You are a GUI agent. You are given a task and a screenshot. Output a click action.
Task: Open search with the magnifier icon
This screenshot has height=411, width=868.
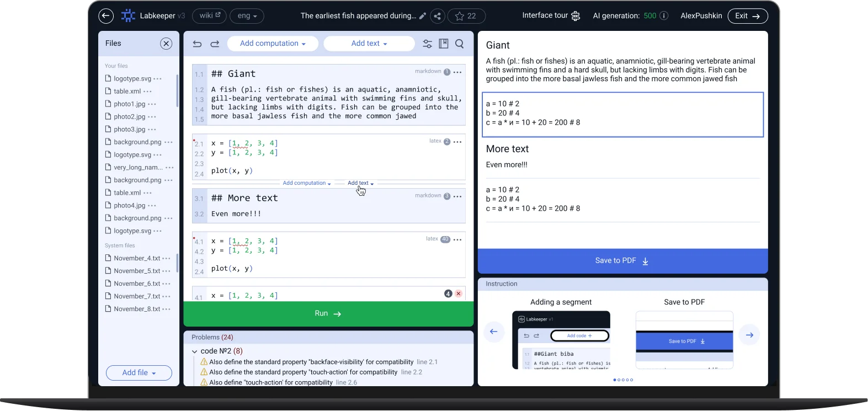(x=459, y=44)
